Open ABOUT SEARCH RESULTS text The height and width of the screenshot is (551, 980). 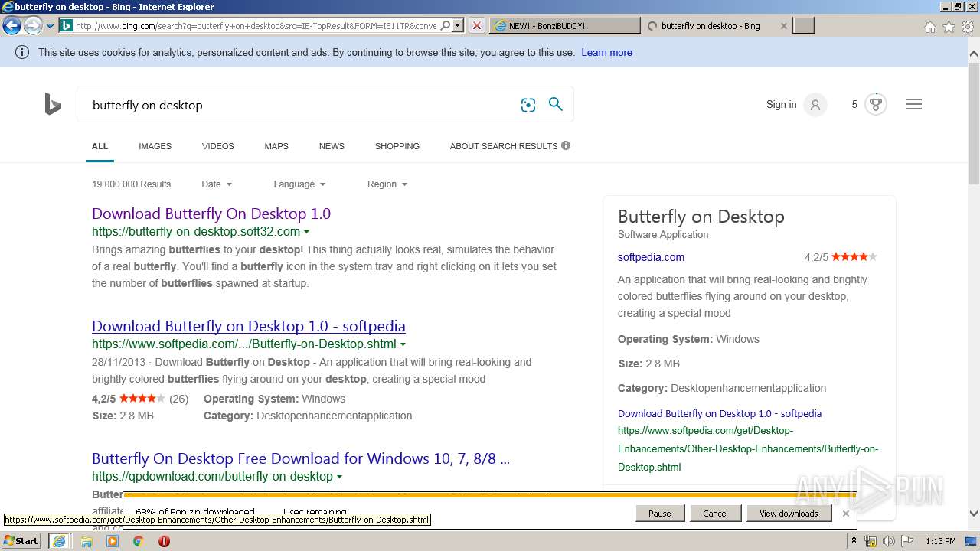coord(504,146)
